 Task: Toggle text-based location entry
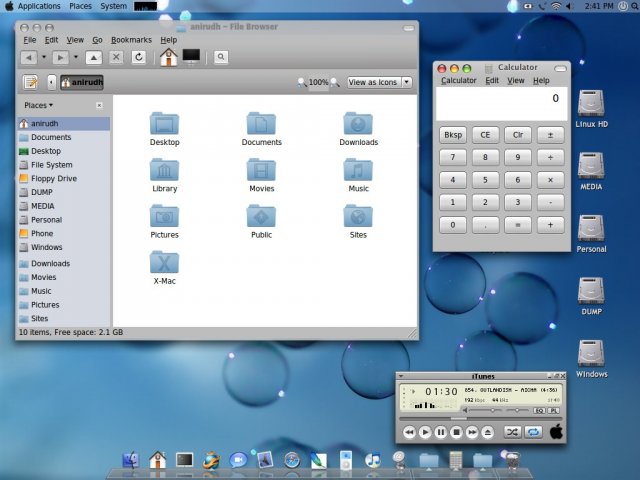[x=31, y=82]
